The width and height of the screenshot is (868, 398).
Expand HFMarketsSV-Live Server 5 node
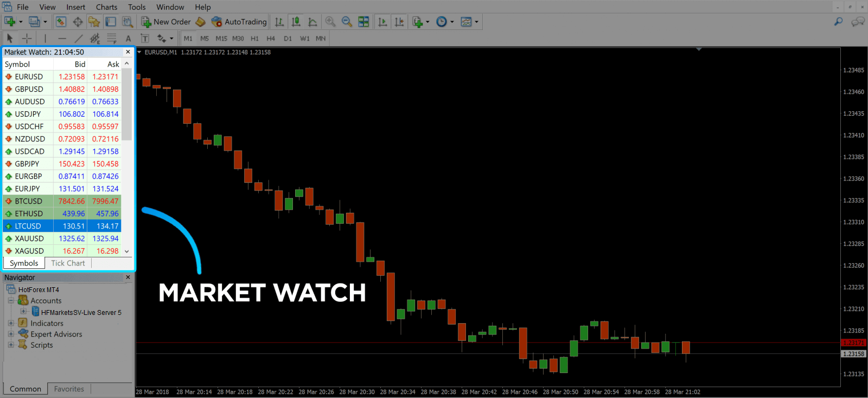click(x=23, y=312)
